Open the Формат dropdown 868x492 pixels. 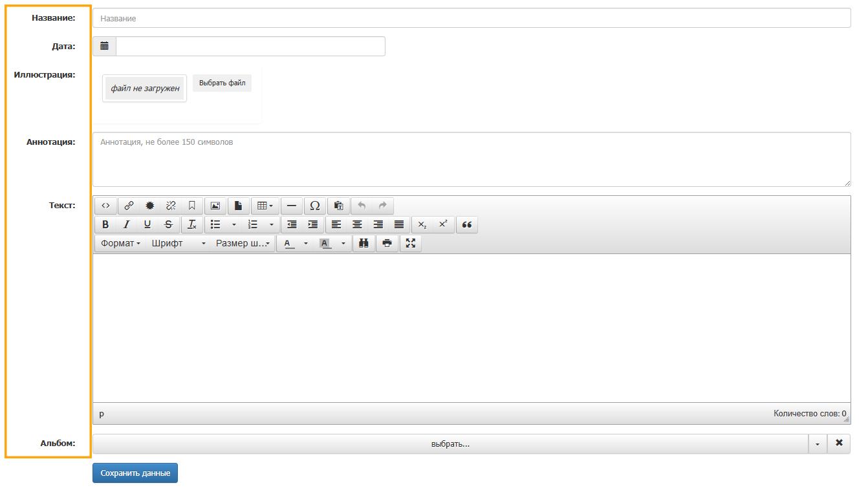[x=120, y=243]
